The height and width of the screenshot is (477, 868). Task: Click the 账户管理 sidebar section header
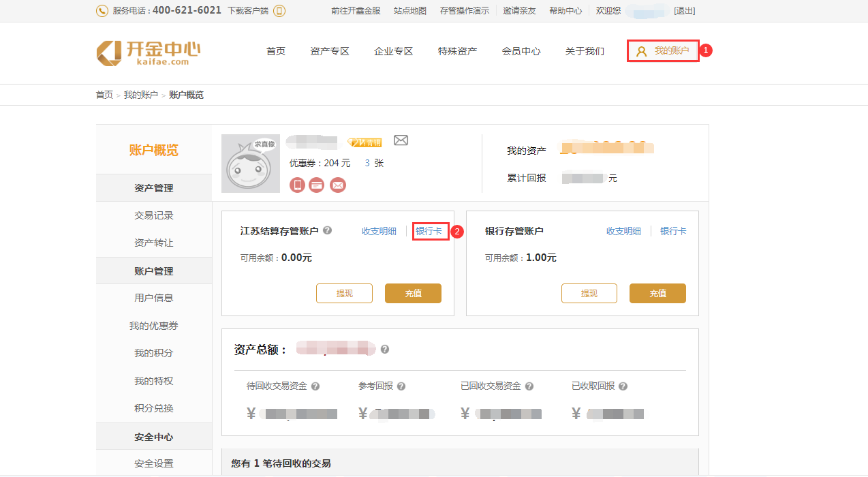pyautogui.click(x=154, y=271)
